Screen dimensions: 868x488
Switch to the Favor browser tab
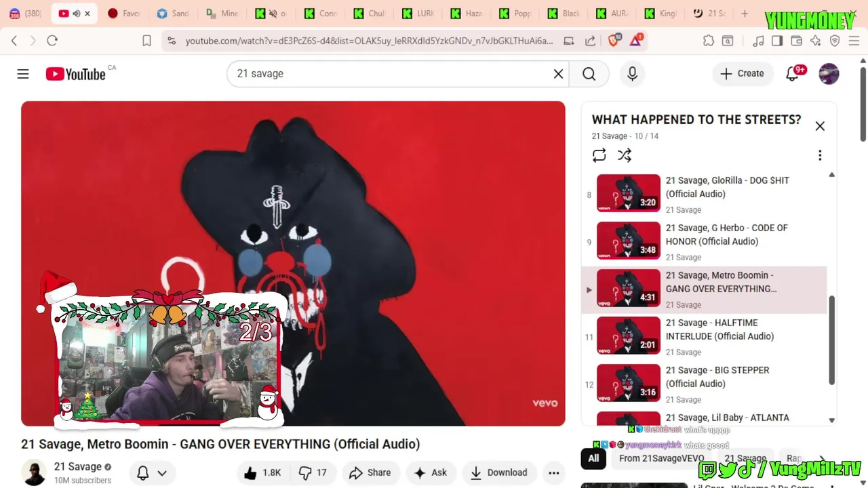pyautogui.click(x=124, y=14)
